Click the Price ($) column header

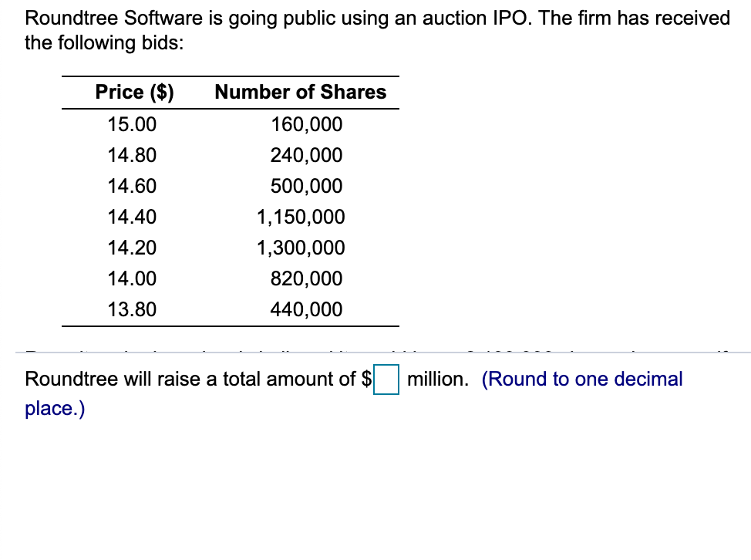coord(134,92)
